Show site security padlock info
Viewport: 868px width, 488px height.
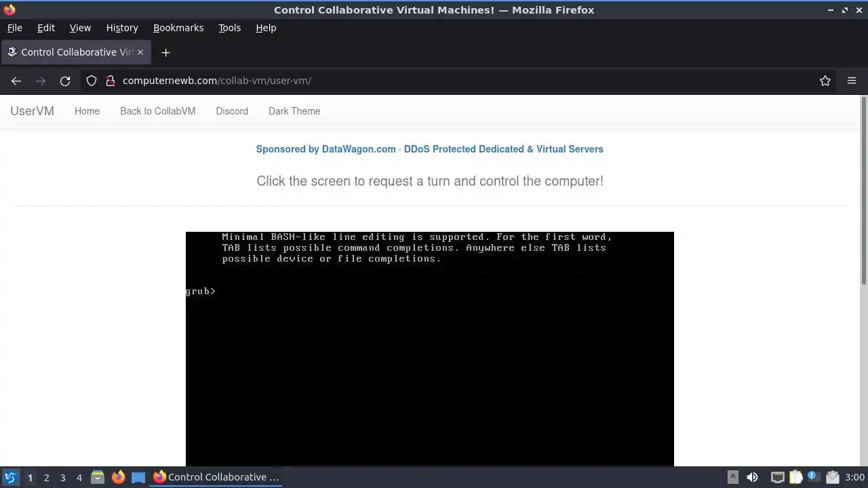click(111, 81)
